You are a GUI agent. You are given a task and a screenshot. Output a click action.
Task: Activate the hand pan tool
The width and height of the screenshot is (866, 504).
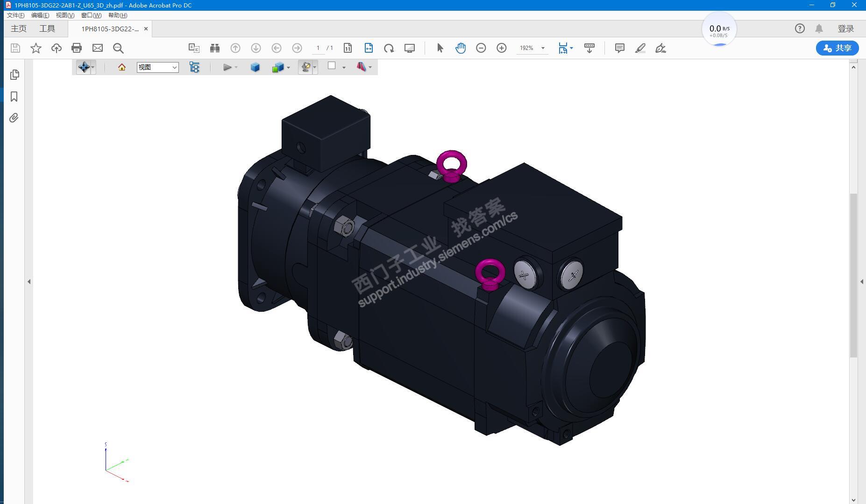pyautogui.click(x=461, y=48)
